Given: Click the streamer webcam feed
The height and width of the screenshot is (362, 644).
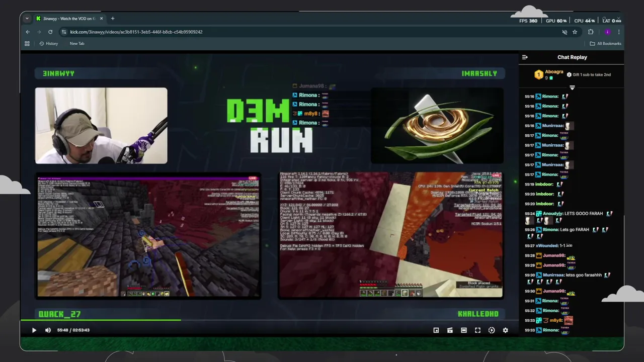Looking at the screenshot, I should point(101,126).
